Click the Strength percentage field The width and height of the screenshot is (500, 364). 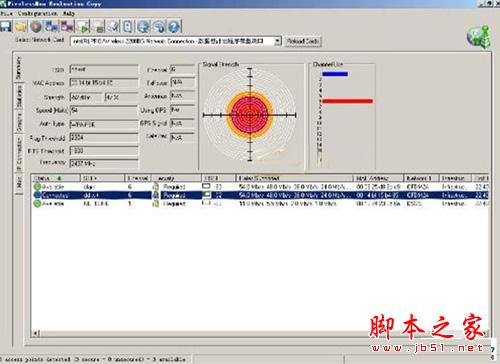click(121, 97)
